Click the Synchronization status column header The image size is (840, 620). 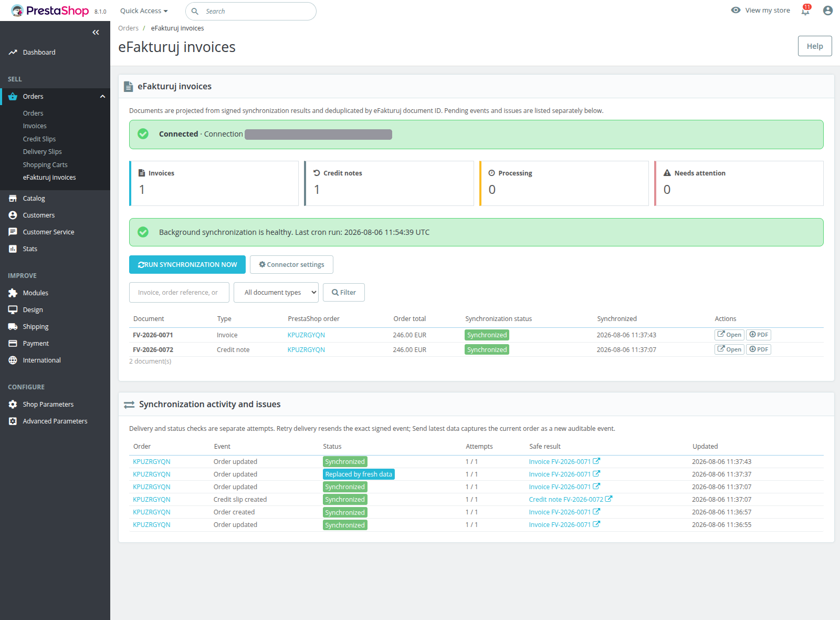pyautogui.click(x=498, y=319)
